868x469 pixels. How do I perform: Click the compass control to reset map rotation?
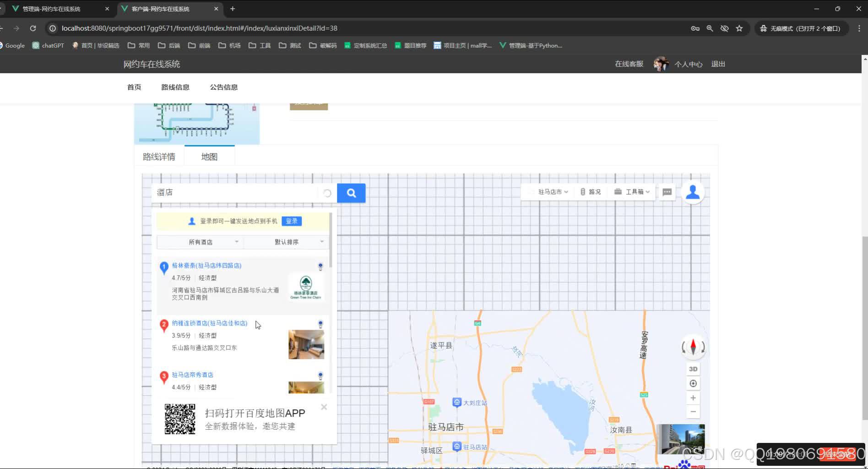[x=693, y=347]
